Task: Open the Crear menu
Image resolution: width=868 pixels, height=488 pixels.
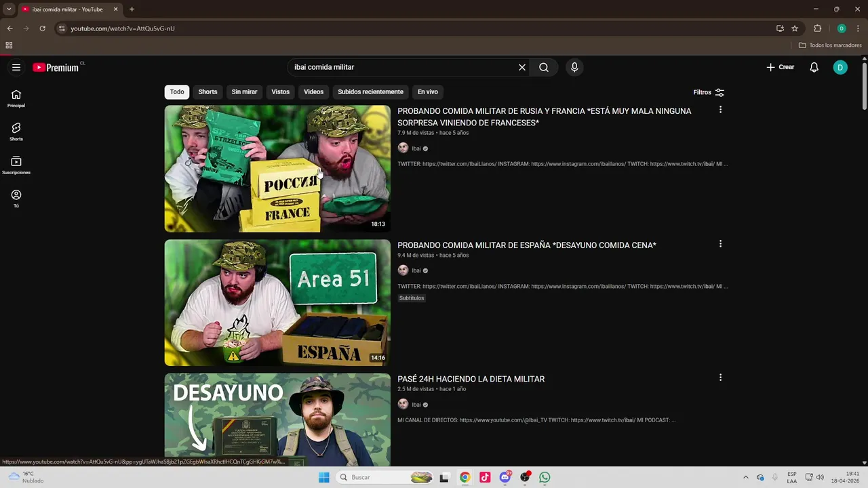Action: pos(781,67)
